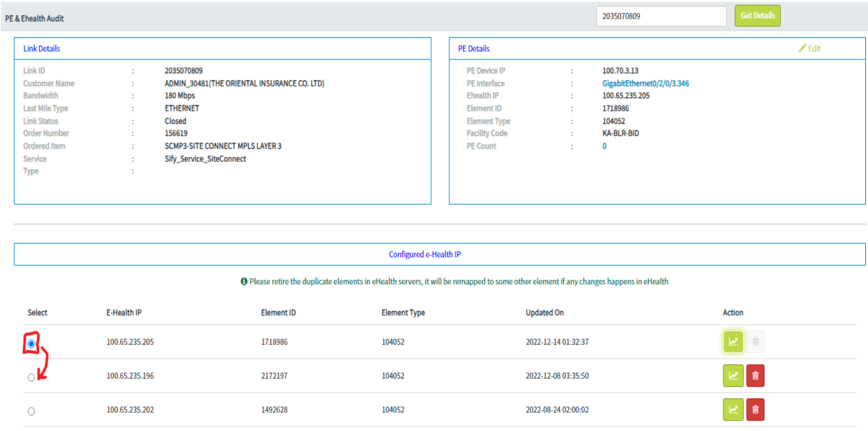
Task: Delete the 100.65.235.196 e-Health row
Action: [755, 376]
